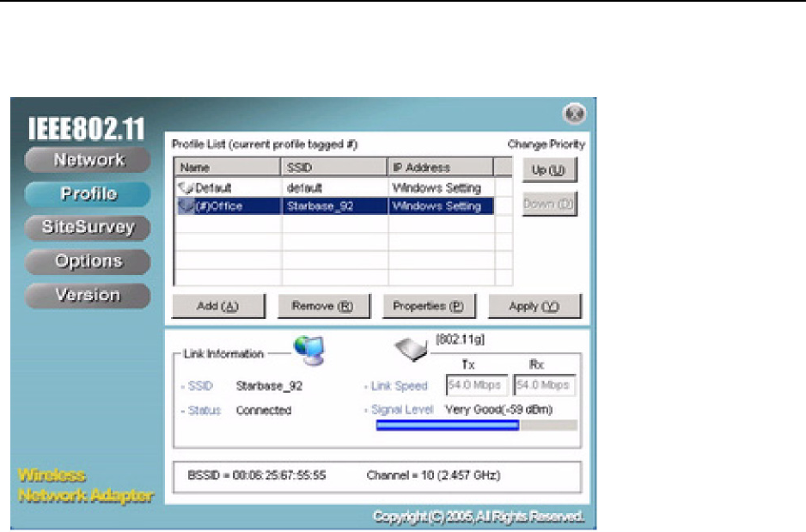Sort by the IP Address column header
The image size is (806, 532).
click(x=441, y=167)
